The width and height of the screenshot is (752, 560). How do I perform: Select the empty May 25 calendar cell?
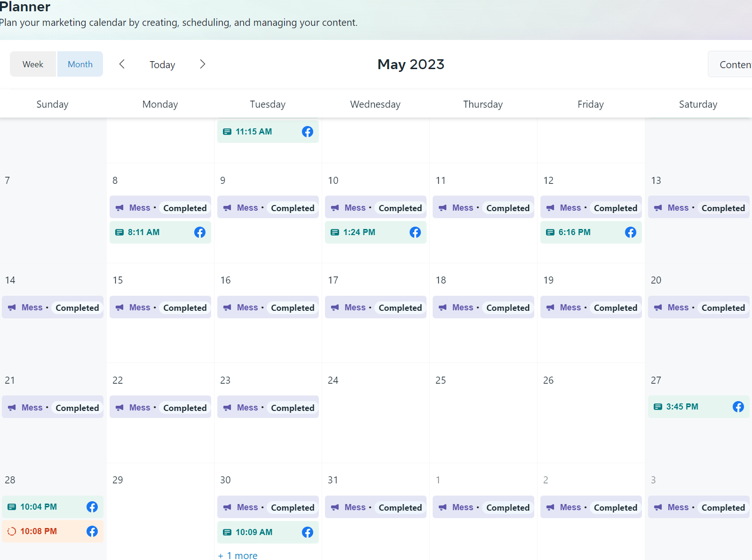click(x=483, y=413)
